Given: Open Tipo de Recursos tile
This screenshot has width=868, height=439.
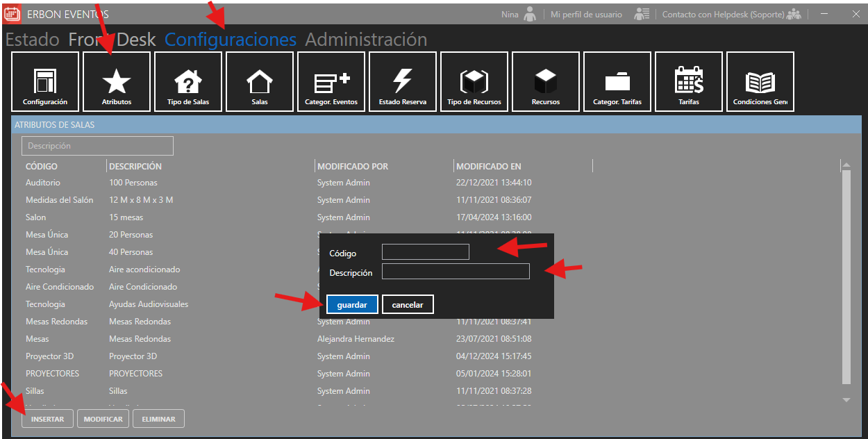Looking at the screenshot, I should click(474, 82).
